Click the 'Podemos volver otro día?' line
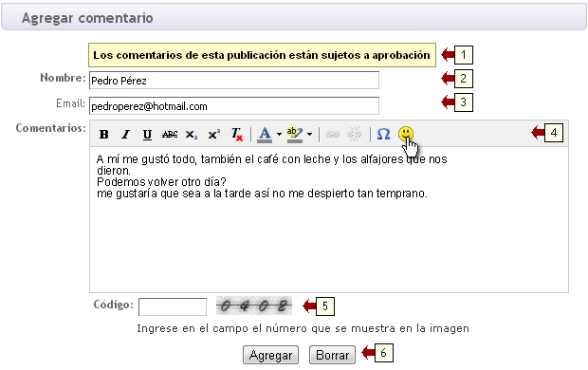Viewport: 588px width, 370px height. pyautogui.click(x=161, y=182)
